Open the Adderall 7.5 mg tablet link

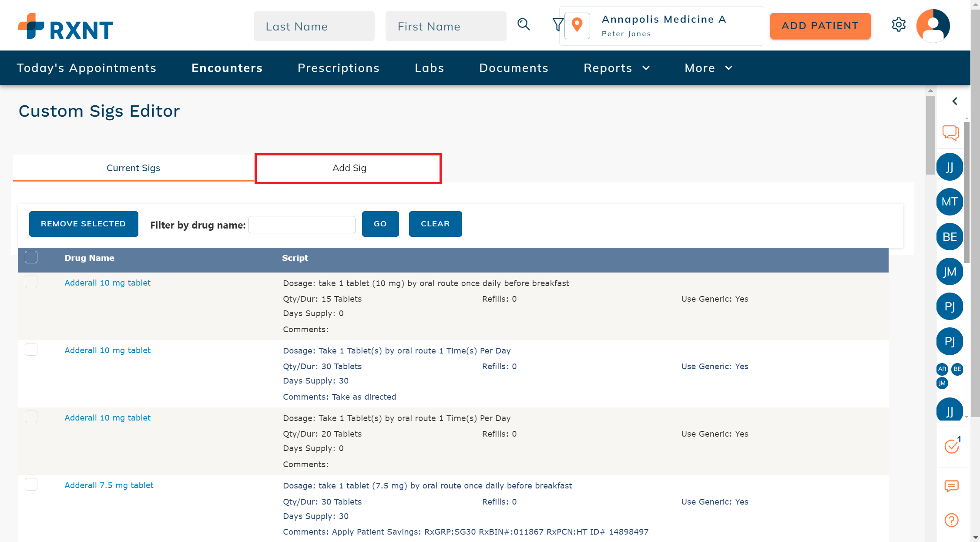[x=109, y=485]
